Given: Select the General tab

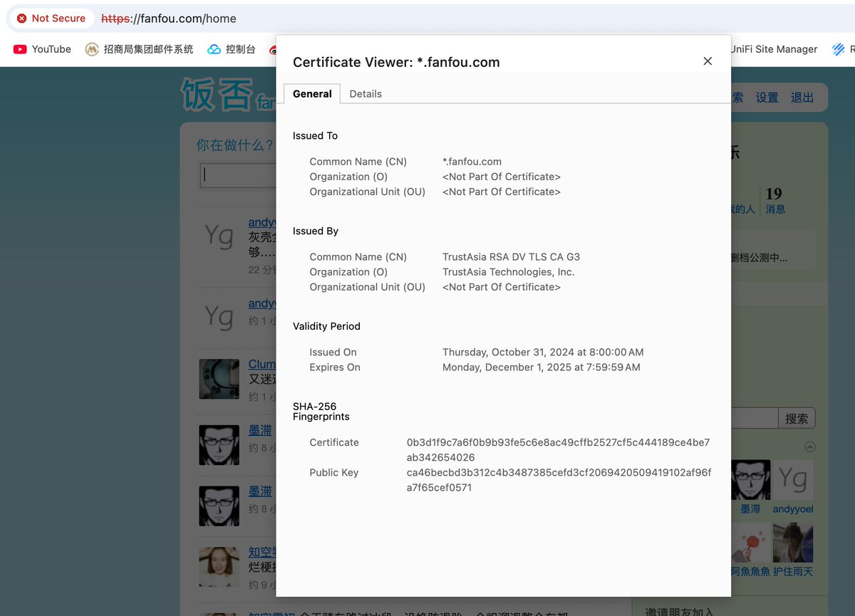Looking at the screenshot, I should 312,94.
